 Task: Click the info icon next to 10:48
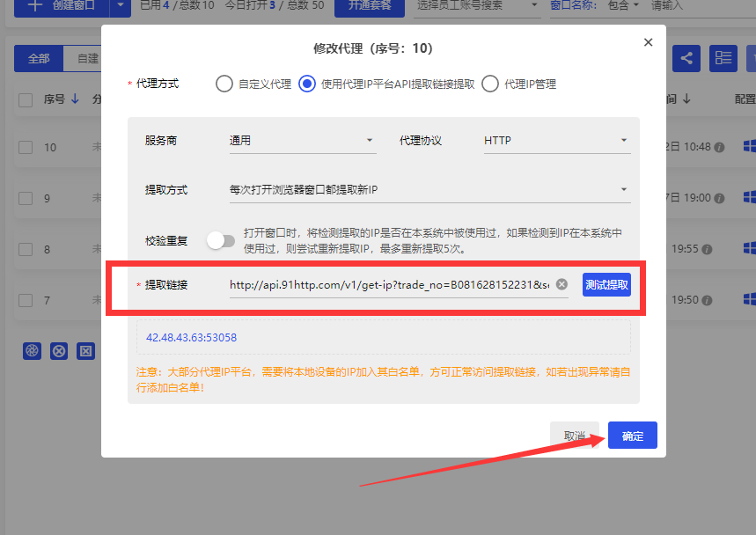click(x=719, y=147)
